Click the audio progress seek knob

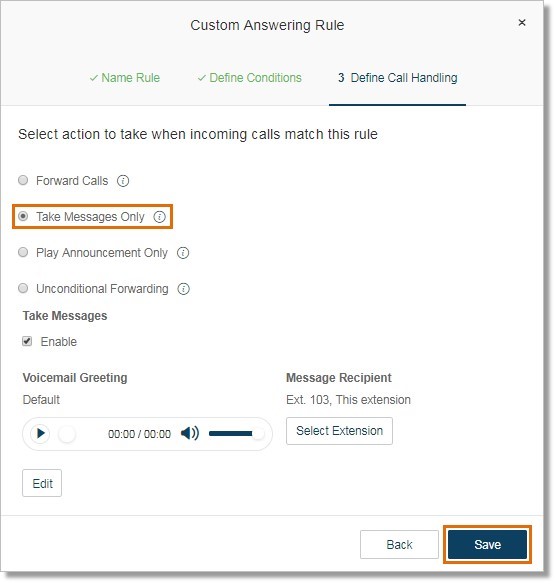[x=67, y=434]
